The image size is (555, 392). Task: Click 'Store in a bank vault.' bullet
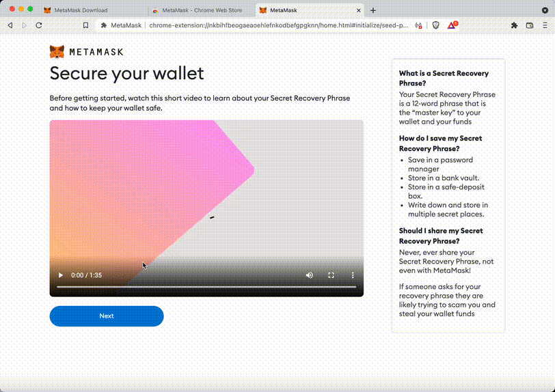point(443,178)
